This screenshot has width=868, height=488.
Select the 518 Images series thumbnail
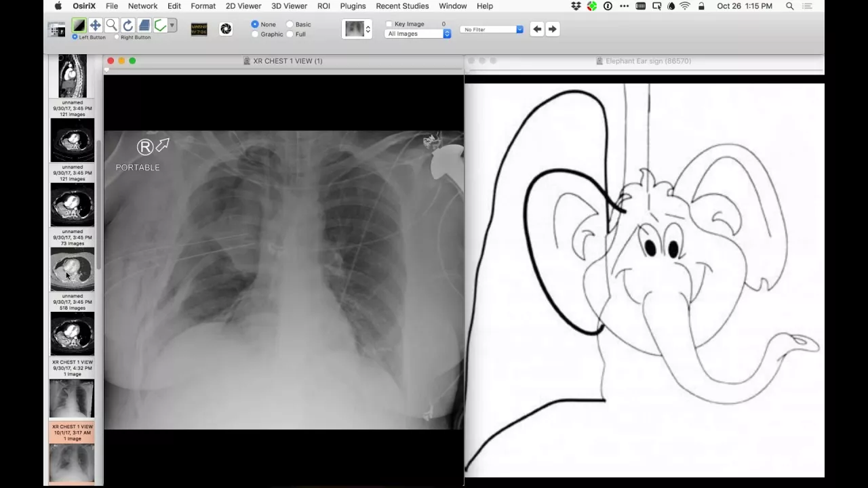coord(72,333)
